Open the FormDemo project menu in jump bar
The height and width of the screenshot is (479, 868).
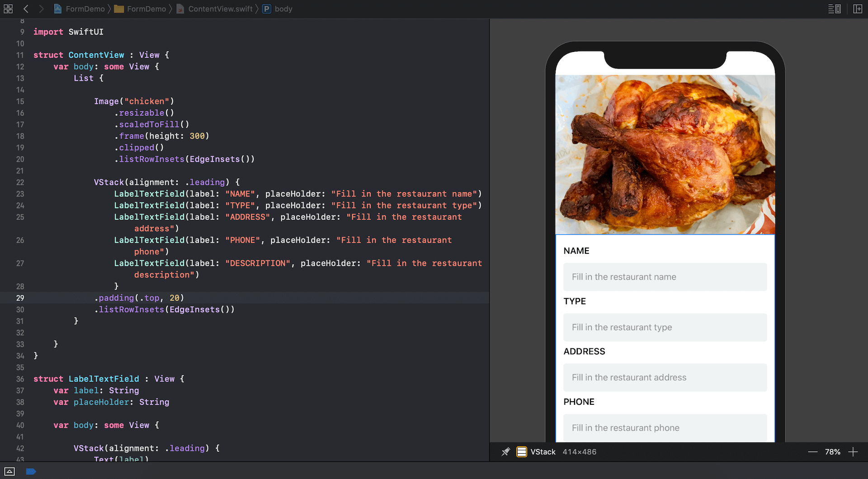(x=84, y=9)
